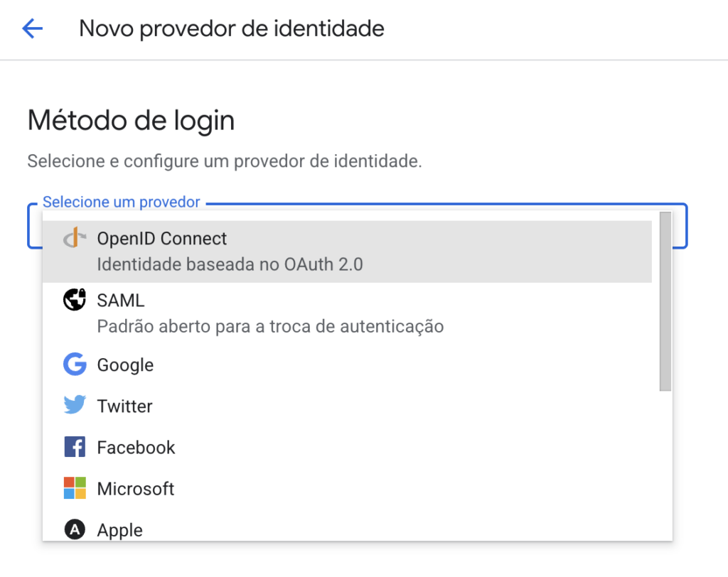Viewport: 728px width, 577px height.
Task: Click the SAML globe icon
Action: click(x=75, y=301)
